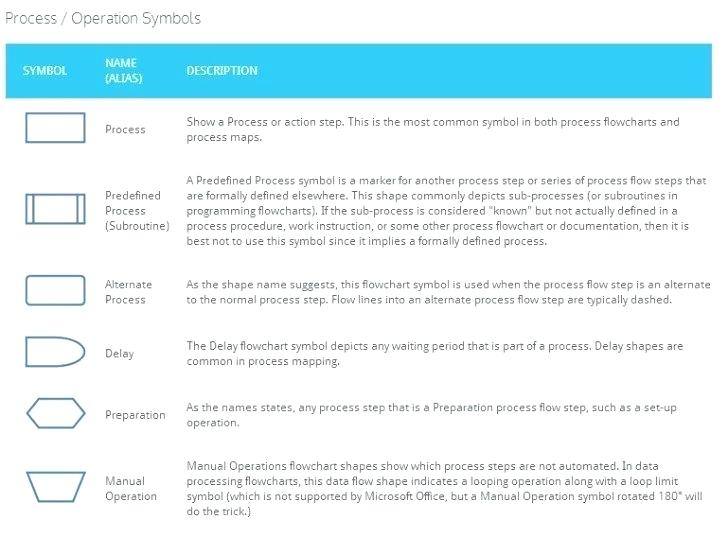Click the Process description text

(432, 129)
